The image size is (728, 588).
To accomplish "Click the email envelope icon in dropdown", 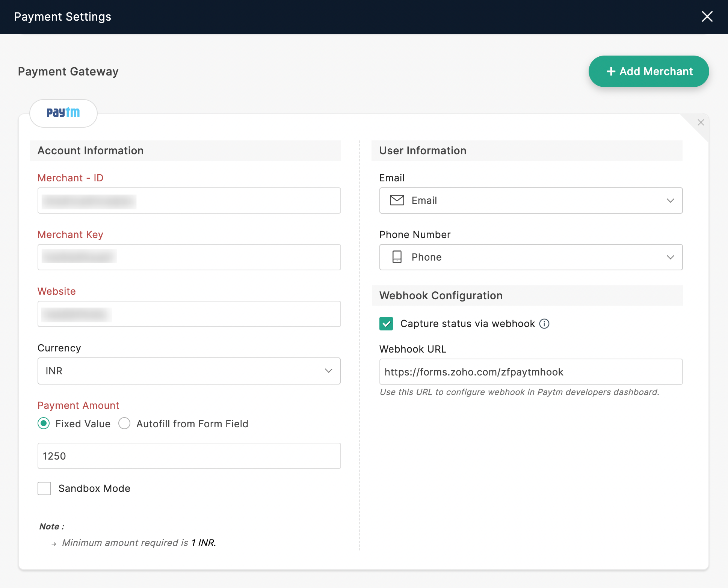I will (x=397, y=200).
